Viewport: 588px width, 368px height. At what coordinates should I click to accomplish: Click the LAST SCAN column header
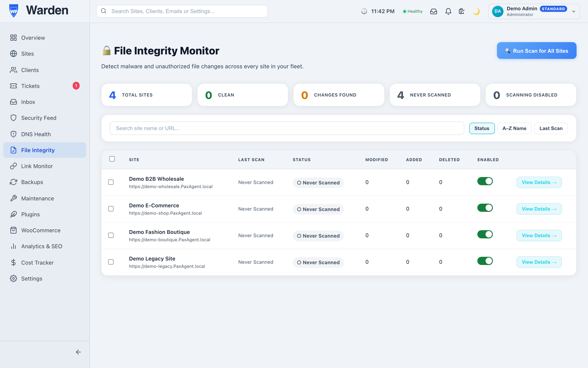251,160
